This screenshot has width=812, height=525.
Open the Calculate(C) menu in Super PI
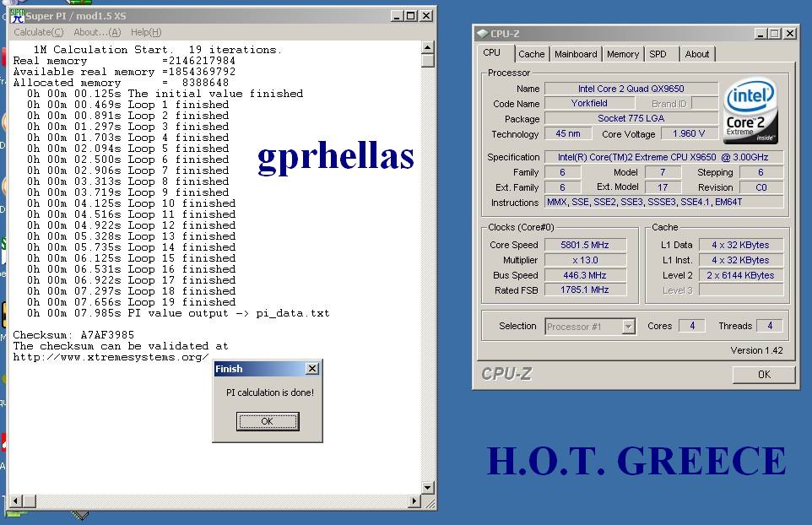(x=38, y=32)
